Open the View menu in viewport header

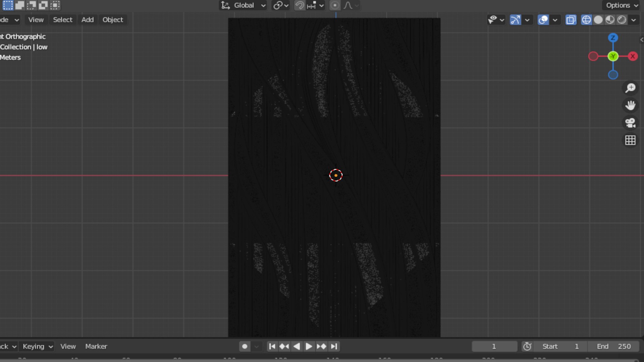click(36, 20)
